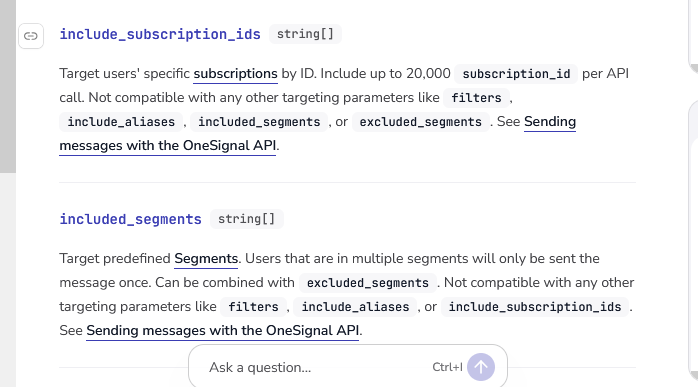Screen dimensions: 698x387
Task: Select include_aliases code in include_subscription_ids description
Action: point(121,122)
